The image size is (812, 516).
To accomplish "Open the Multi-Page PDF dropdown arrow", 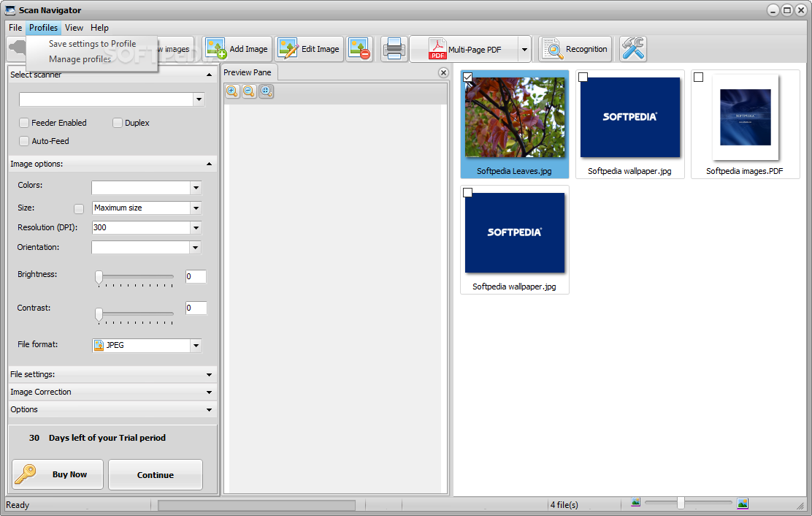I will (x=524, y=50).
